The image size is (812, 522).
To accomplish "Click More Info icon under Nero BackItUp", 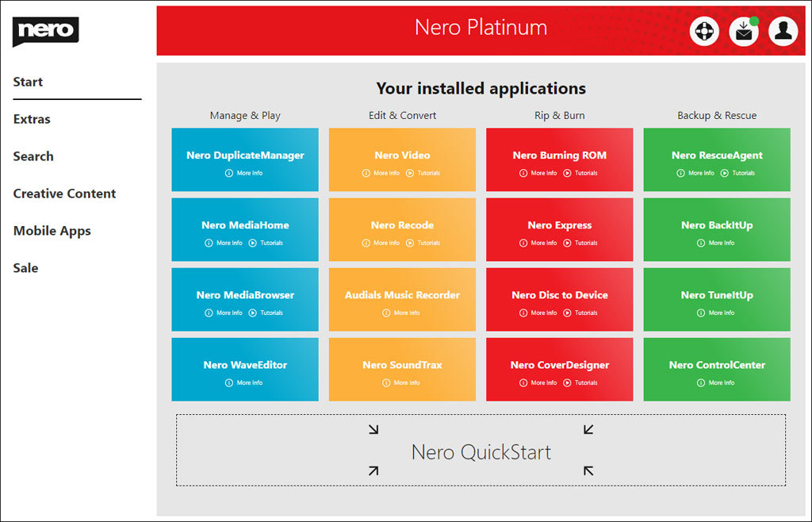I will pyautogui.click(x=701, y=243).
